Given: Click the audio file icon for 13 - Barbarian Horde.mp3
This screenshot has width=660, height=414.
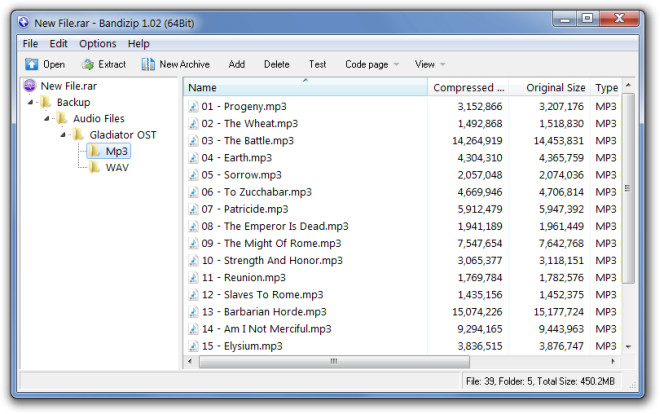Looking at the screenshot, I should tap(193, 312).
